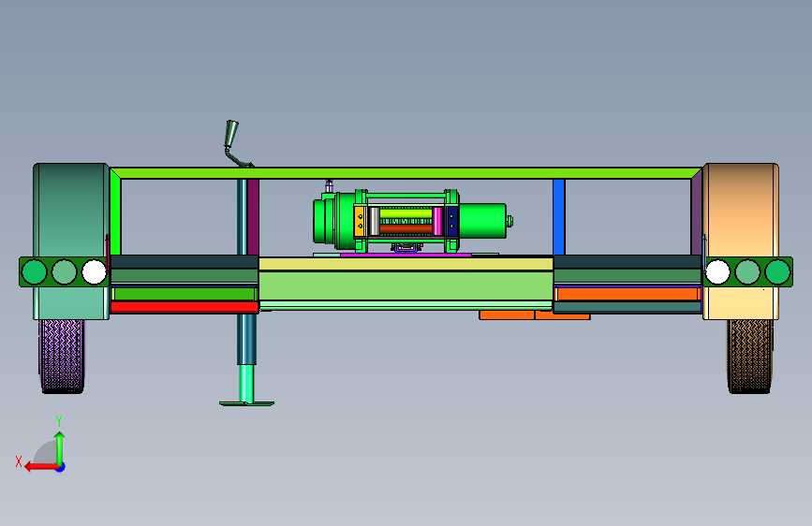The width and height of the screenshot is (812, 526).
Task: Select the magenta winch mounting plate
Action: coord(406,256)
